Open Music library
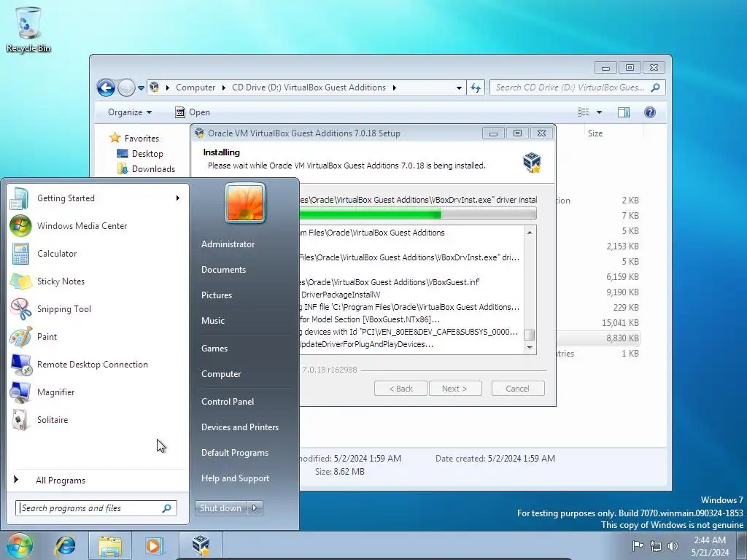 [212, 321]
